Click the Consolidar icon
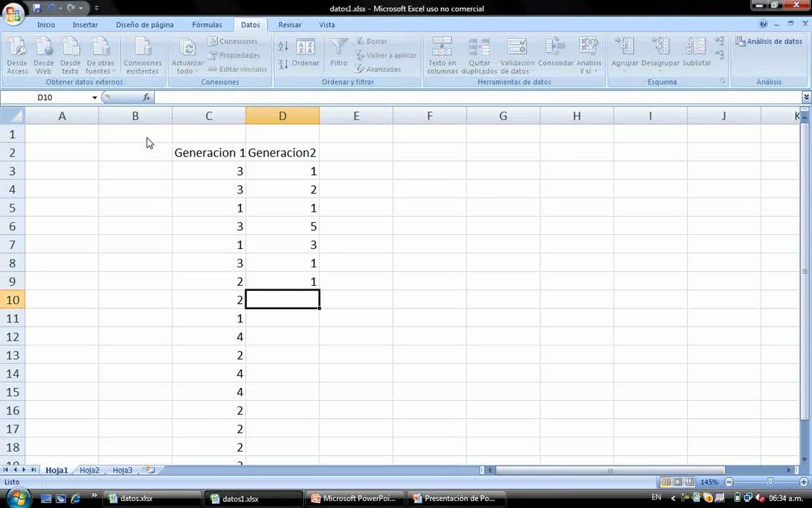Image resolution: width=812 pixels, height=508 pixels. pos(555,52)
